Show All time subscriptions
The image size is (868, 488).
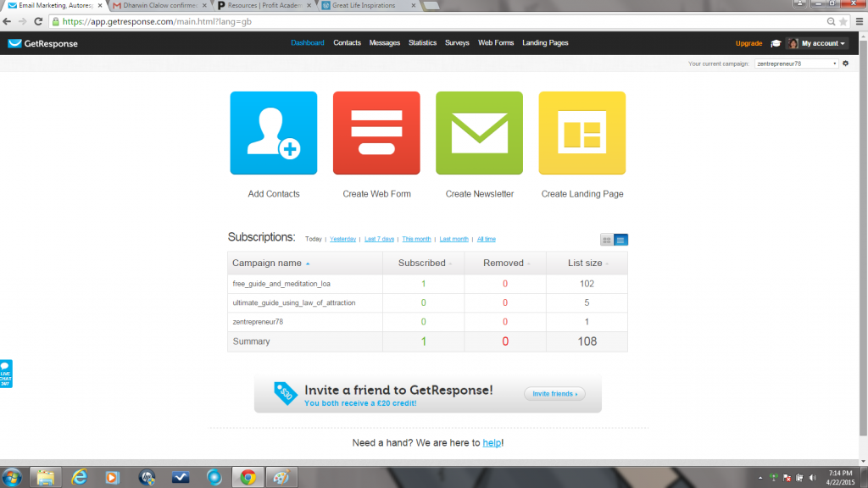[487, 239]
